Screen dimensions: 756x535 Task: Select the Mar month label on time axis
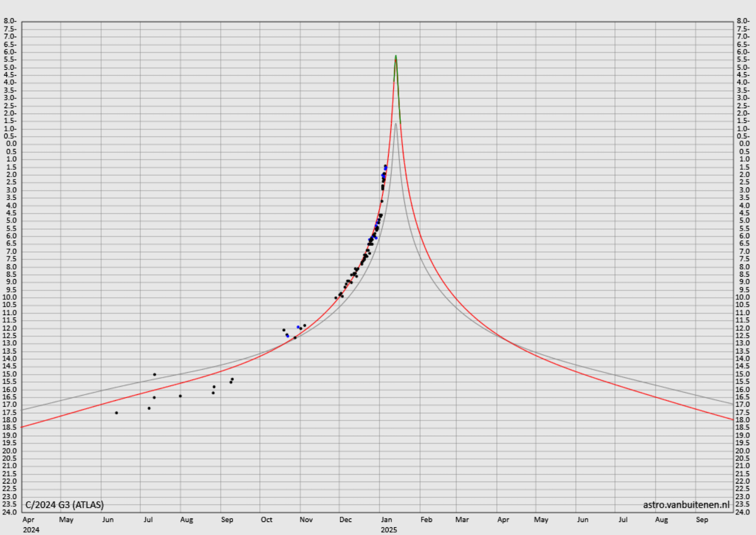pos(462,520)
